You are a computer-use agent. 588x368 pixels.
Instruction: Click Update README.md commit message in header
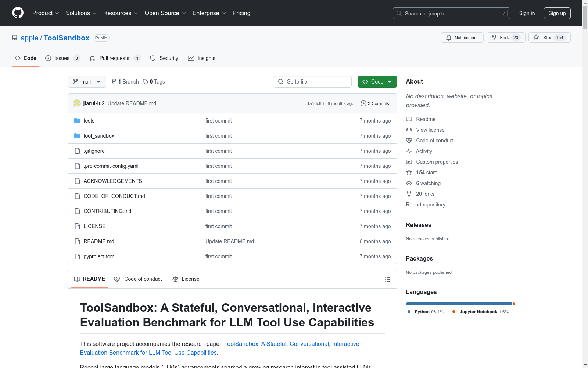click(132, 103)
